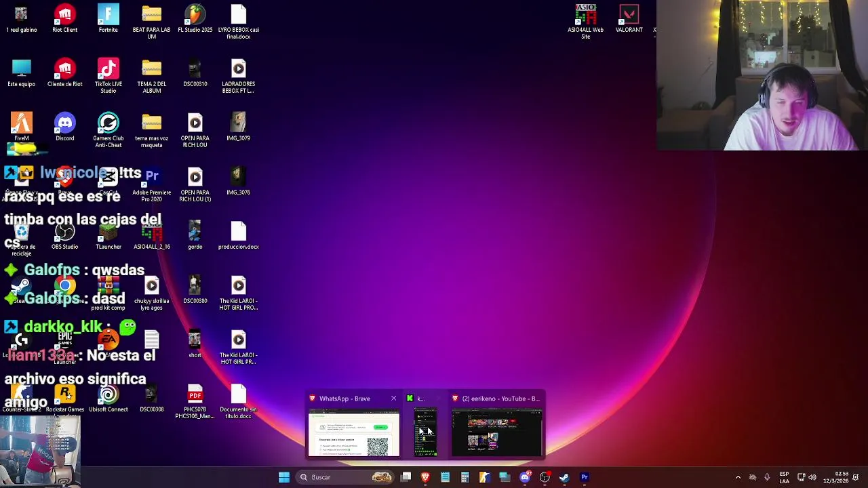
Task: Select Gamers Club Anti-Cheat desktop icon
Action: (x=108, y=130)
